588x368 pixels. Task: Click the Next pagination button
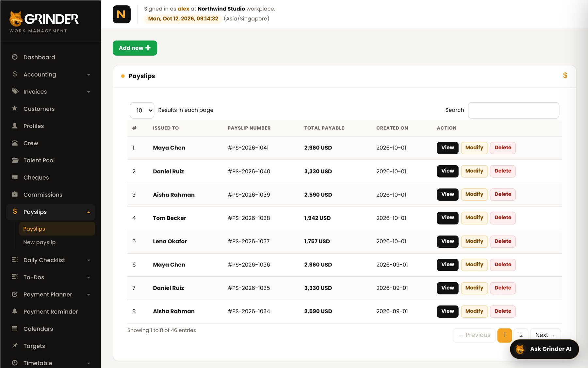click(x=545, y=335)
